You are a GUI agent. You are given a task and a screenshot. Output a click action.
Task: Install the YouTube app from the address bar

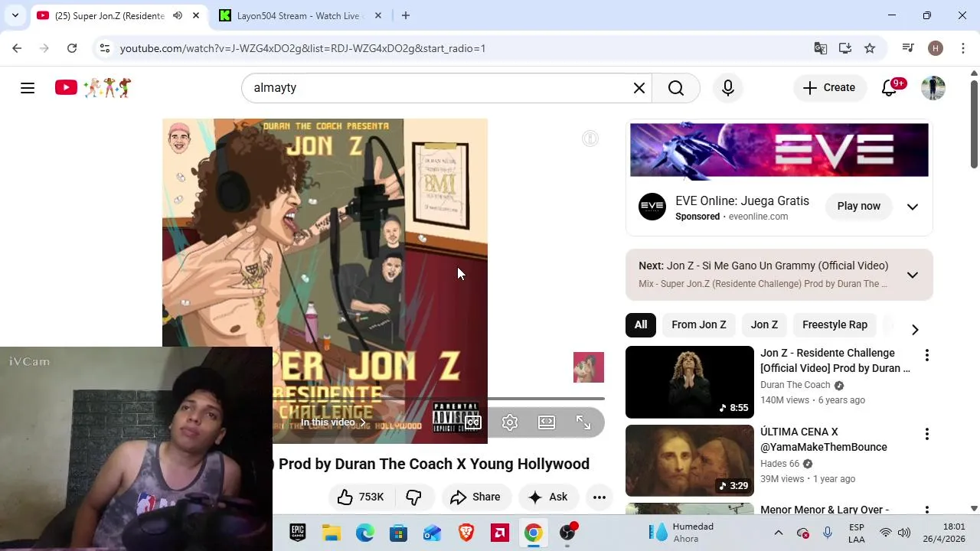[845, 48]
